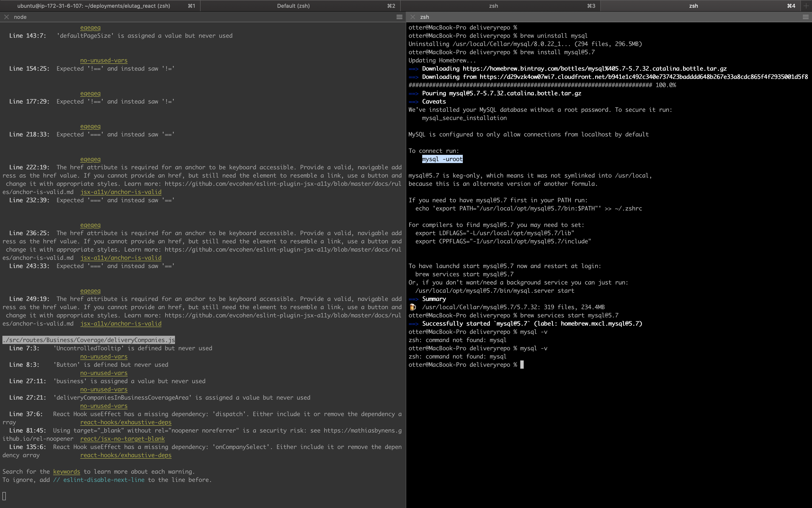812x508 pixels.
Task: Switch to the zsh tab numbered ⌘3
Action: (500, 6)
